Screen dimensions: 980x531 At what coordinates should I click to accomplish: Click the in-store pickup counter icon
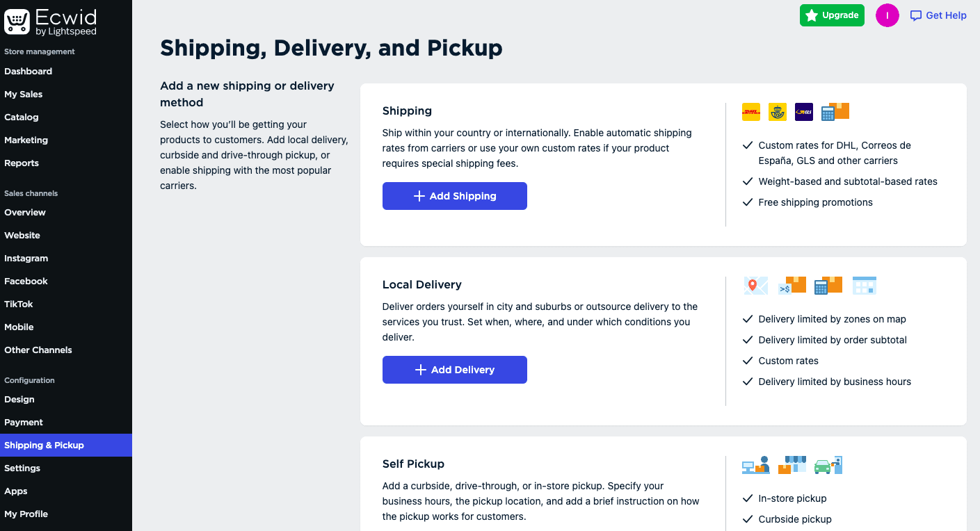click(756, 465)
